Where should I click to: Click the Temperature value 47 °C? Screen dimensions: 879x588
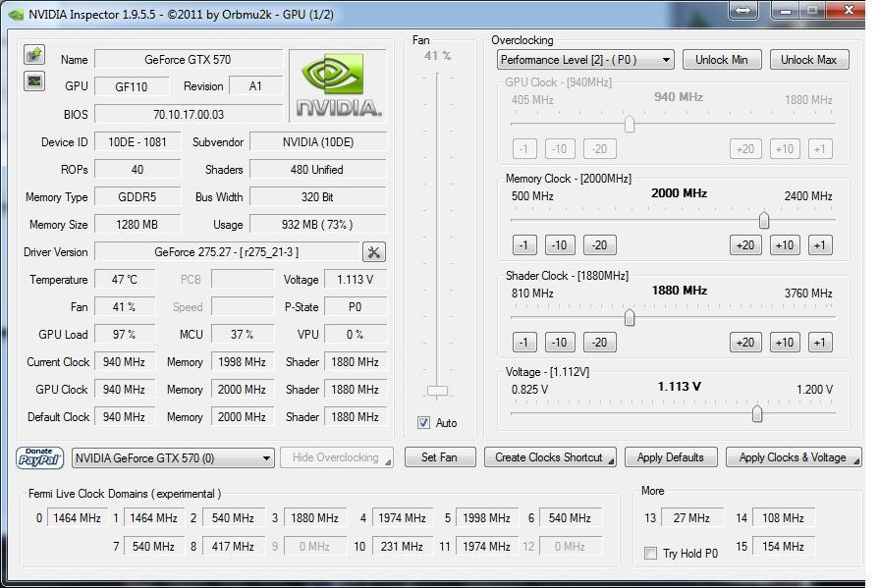pos(125,279)
